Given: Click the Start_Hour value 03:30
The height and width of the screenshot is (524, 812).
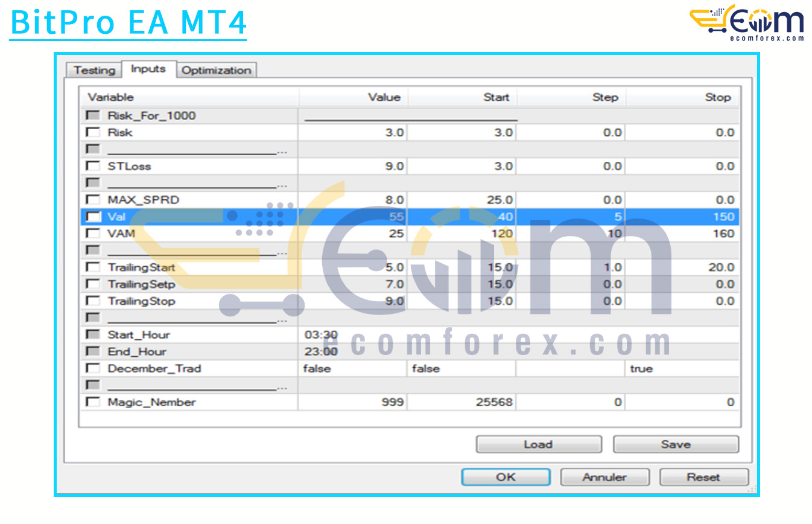Looking at the screenshot, I should [321, 335].
